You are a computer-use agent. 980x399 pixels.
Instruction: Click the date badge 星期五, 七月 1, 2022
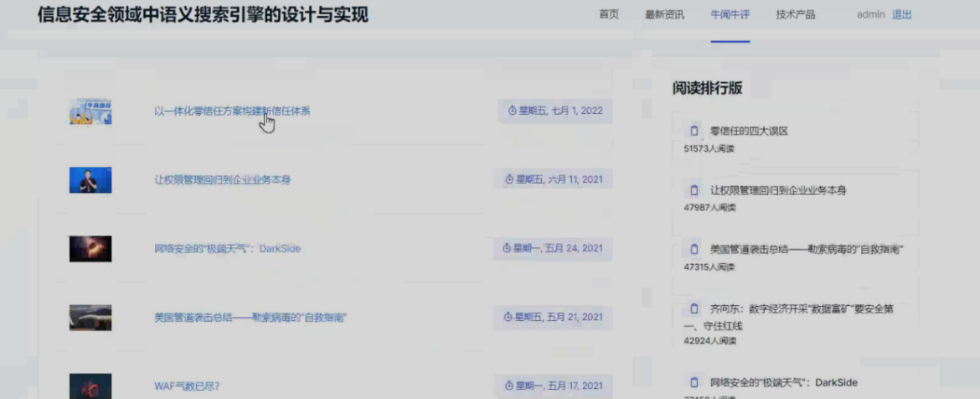[555, 111]
